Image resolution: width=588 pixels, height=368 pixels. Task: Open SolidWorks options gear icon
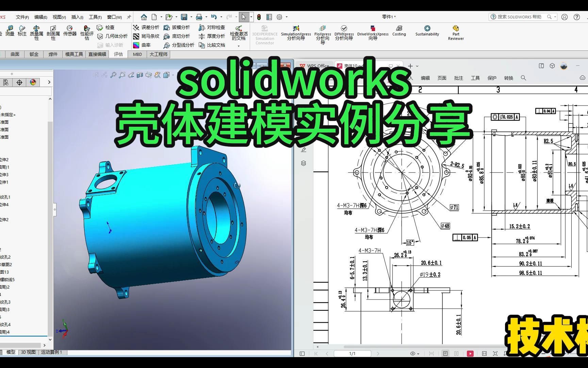[279, 17]
